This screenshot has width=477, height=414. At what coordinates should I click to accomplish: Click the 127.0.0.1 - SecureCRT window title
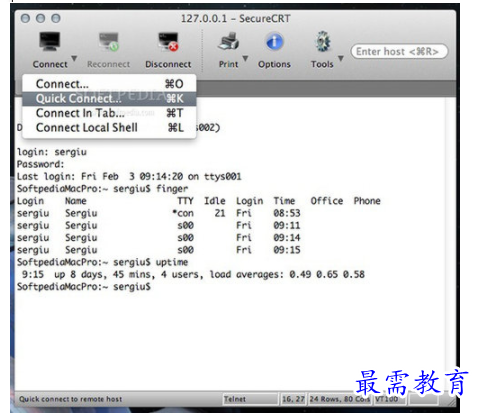click(236, 18)
